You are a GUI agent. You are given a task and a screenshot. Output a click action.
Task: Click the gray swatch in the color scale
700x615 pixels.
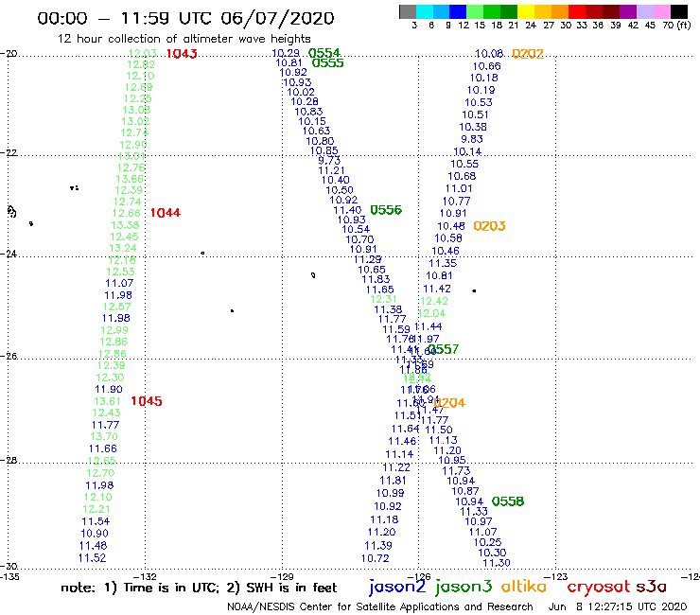tap(408, 11)
